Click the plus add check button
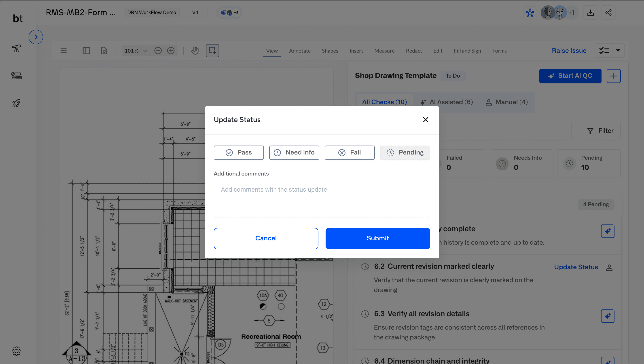Screen dimensions: 644x364 tap(614, 76)
